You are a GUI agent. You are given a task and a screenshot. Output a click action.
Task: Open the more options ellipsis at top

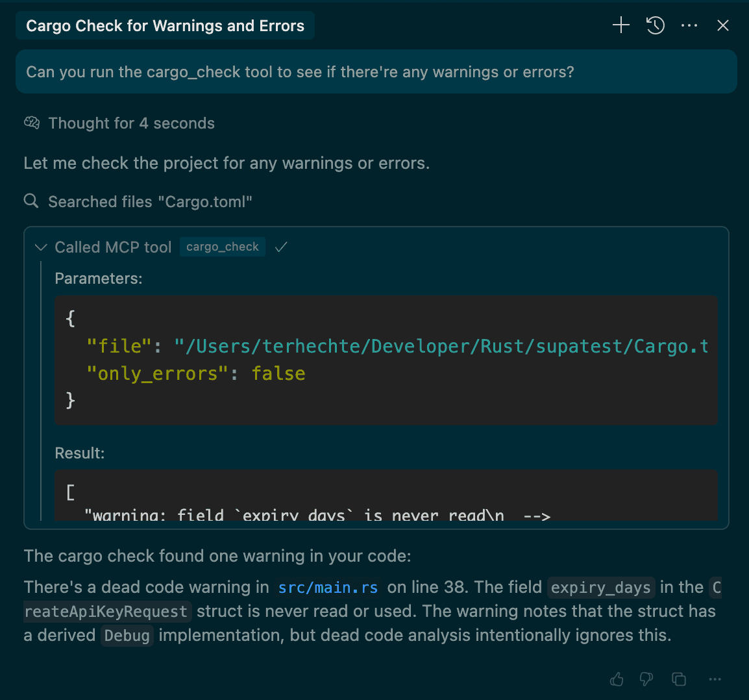pos(689,25)
